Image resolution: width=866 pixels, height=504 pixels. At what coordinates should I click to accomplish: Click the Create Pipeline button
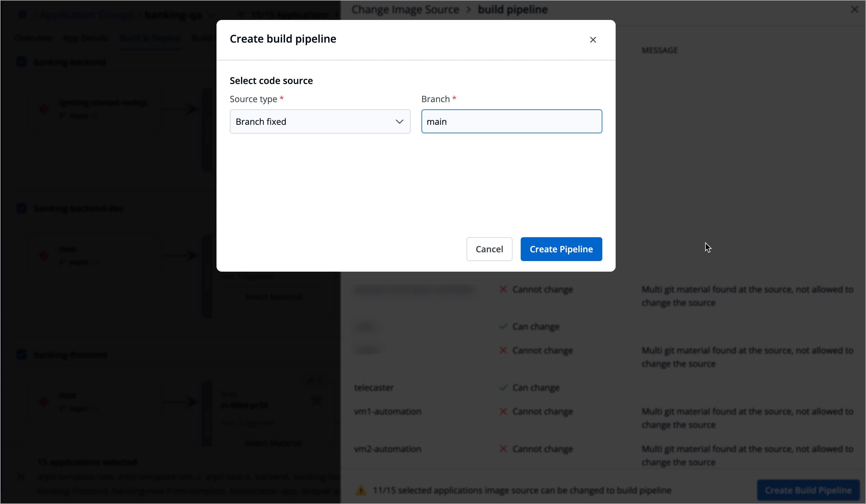tap(561, 249)
